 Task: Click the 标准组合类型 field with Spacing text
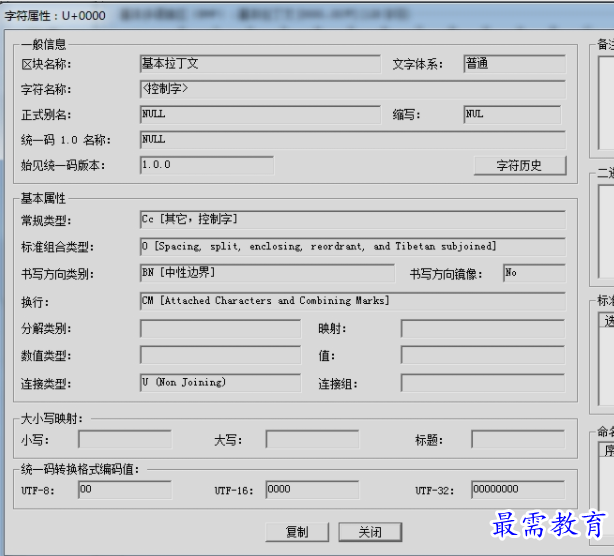[x=352, y=247]
